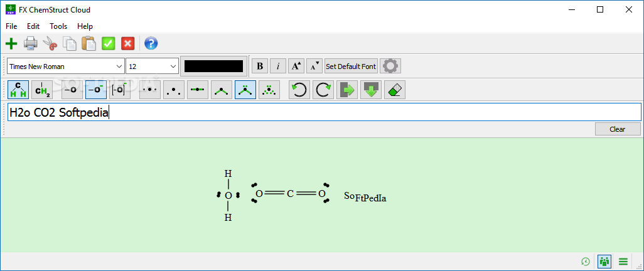Screen dimensions: 644x271
Task: Open the Times New Roman font dropdown
Action: [66, 66]
